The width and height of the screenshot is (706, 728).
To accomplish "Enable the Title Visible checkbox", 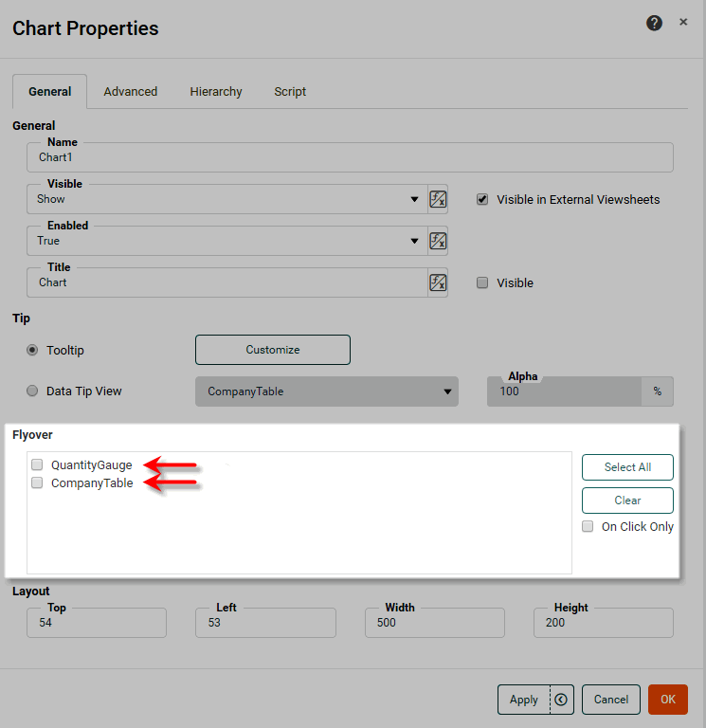I will [x=482, y=282].
